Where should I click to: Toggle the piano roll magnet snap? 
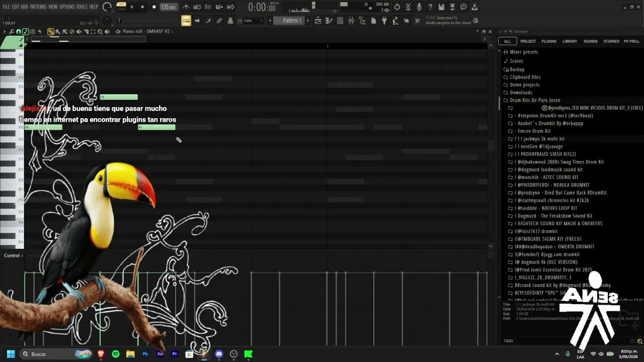click(x=19, y=32)
